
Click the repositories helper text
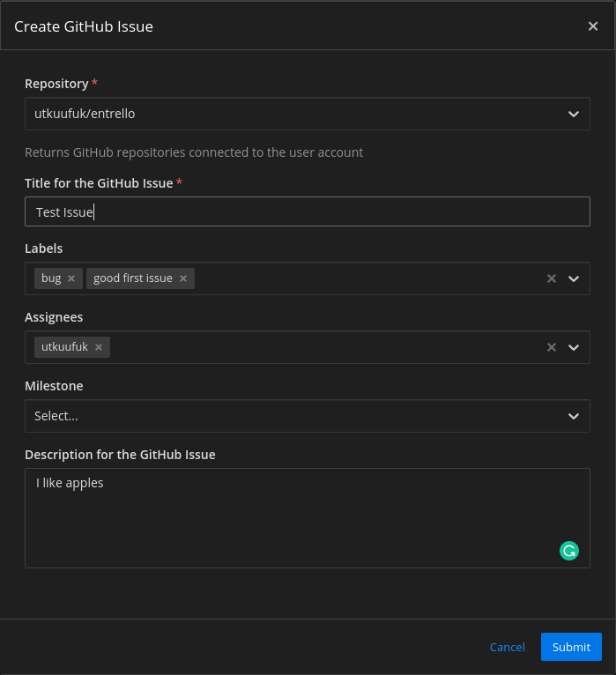[x=194, y=152]
